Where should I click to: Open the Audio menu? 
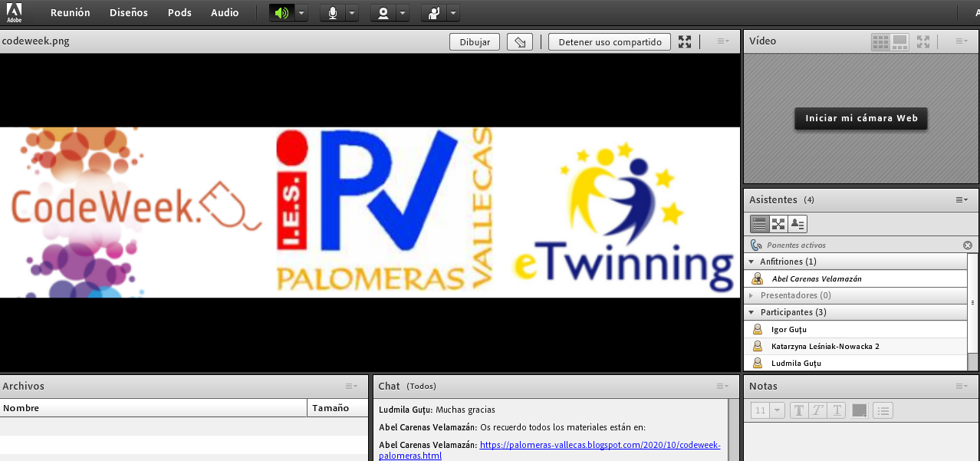tap(225, 12)
